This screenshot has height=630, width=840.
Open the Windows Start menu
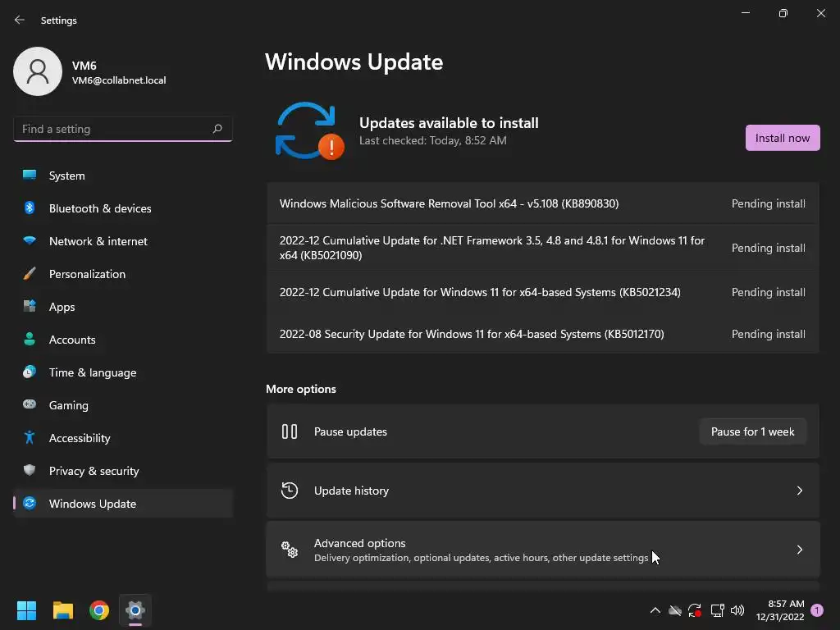tap(26, 610)
